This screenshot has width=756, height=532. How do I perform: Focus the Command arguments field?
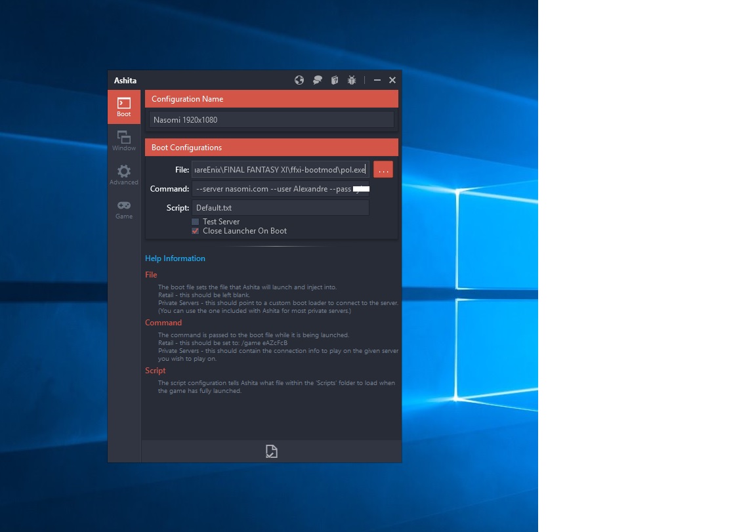pyautogui.click(x=280, y=189)
